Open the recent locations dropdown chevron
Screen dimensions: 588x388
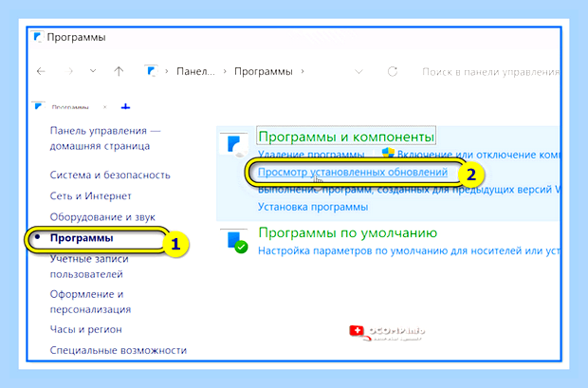coord(93,71)
